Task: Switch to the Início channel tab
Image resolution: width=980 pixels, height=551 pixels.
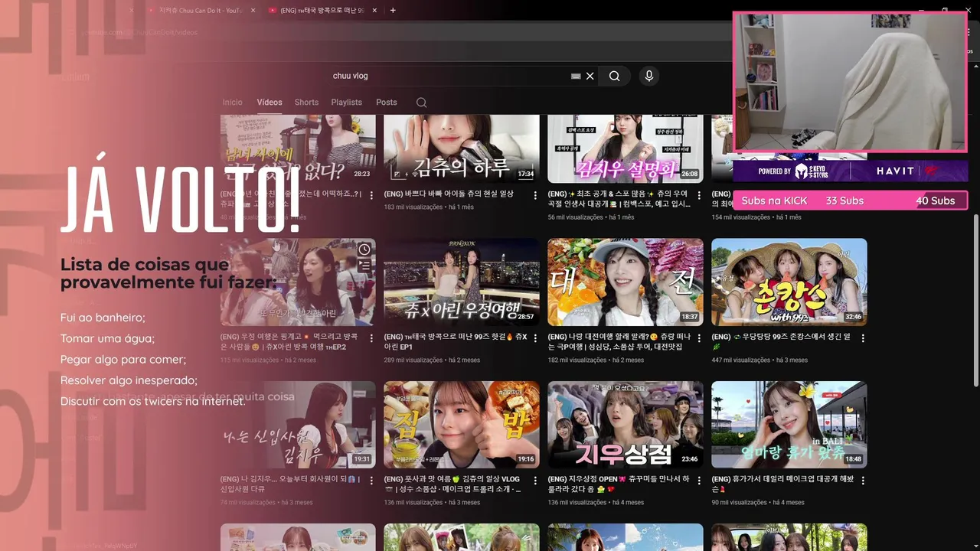Action: [232, 103]
